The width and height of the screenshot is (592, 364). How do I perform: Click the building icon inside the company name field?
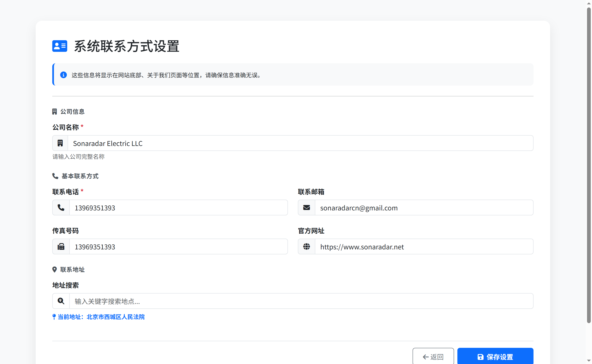pyautogui.click(x=60, y=143)
